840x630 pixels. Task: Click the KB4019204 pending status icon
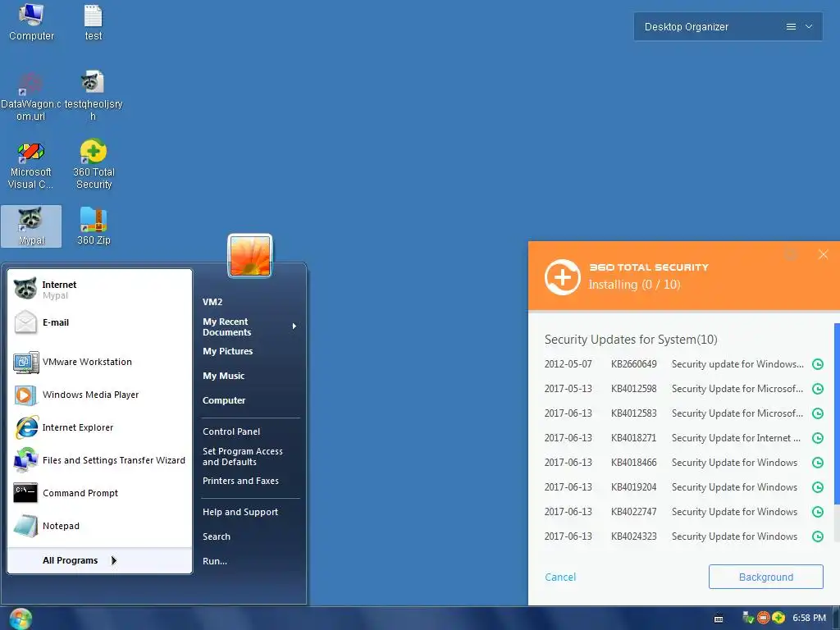(818, 487)
